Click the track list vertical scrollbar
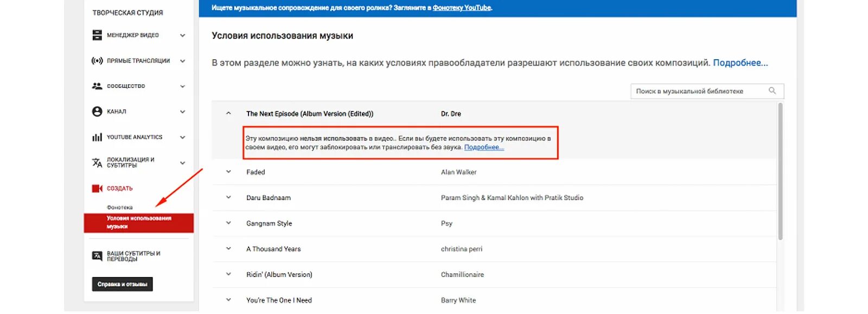Viewport: 868px width, 314px height. click(x=780, y=171)
